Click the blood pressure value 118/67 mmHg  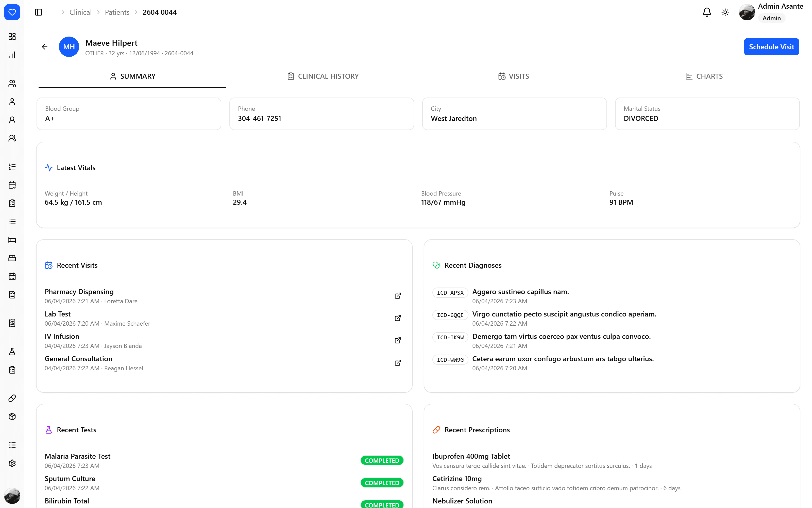[x=443, y=202]
